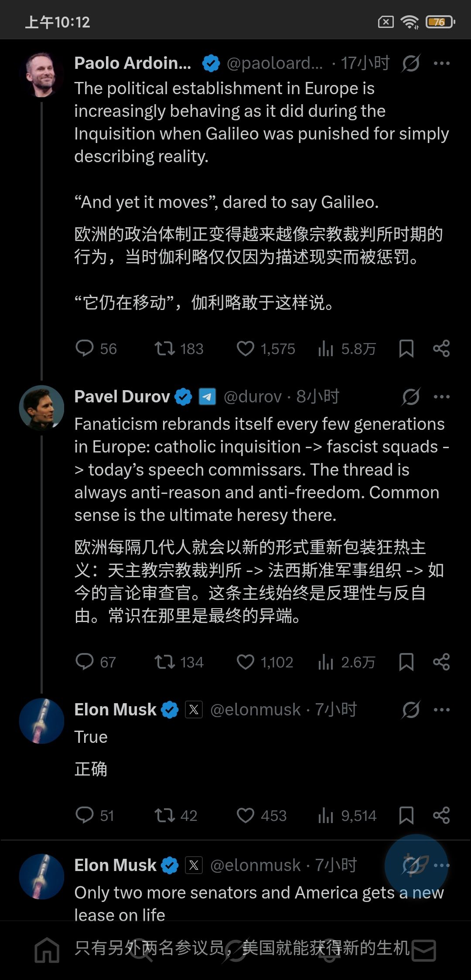
Task: Tap Pavel Durov's profile avatar
Action: click(42, 408)
